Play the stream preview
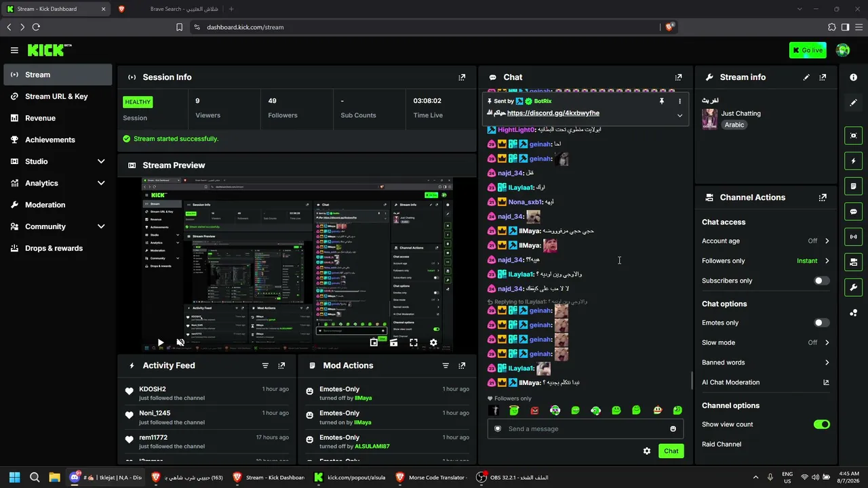This screenshot has height=488, width=868. click(160, 343)
